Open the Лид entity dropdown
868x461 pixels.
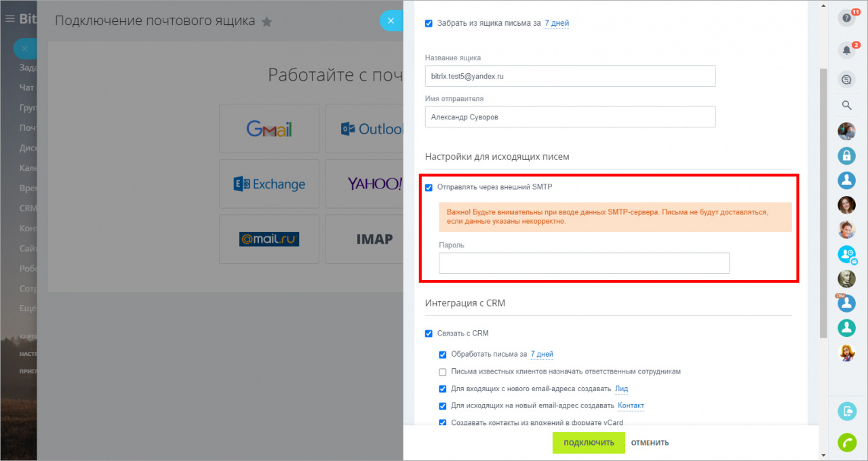tap(621, 389)
